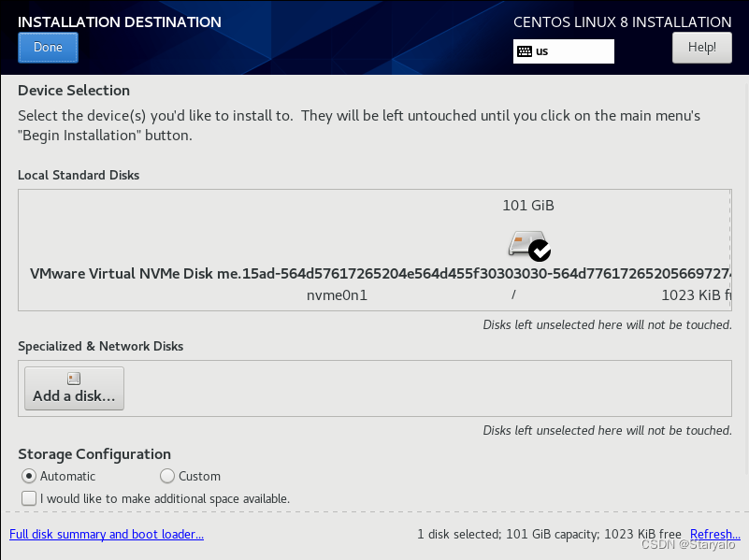Click the 101 GiB disk size label
The width and height of the screenshot is (749, 560).
click(528, 206)
